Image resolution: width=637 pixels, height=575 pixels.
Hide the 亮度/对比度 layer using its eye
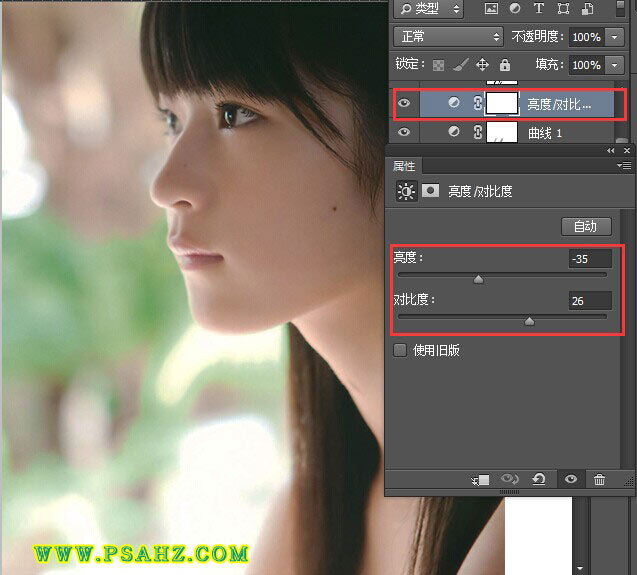(404, 103)
